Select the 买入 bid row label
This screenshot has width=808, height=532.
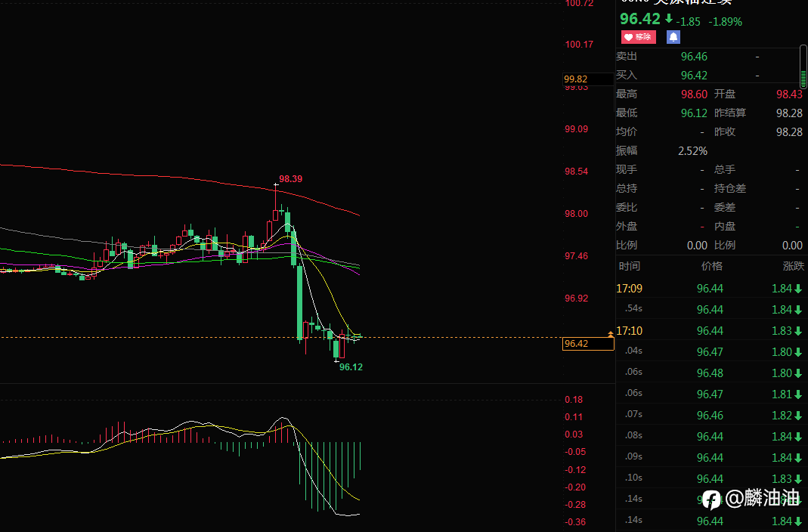coord(627,76)
